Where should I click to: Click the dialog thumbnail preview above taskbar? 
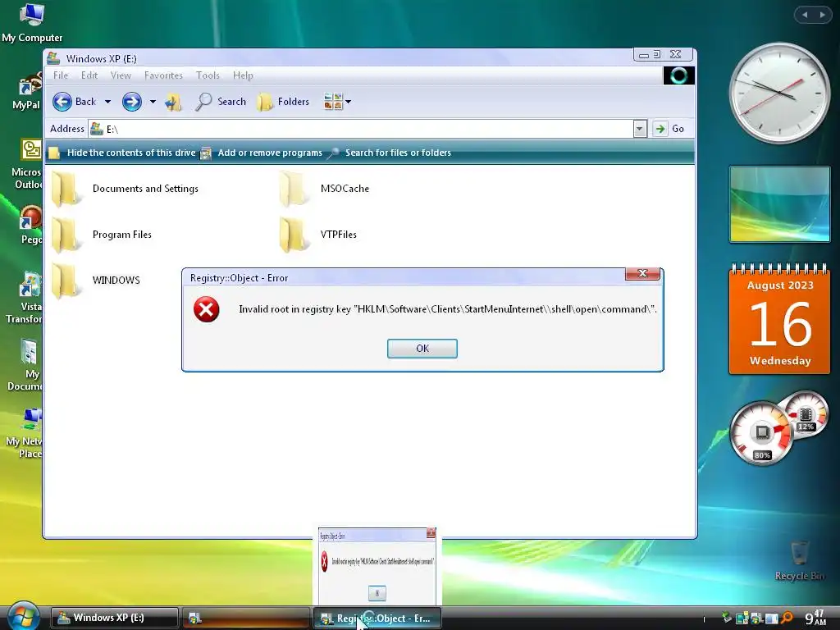(x=377, y=567)
